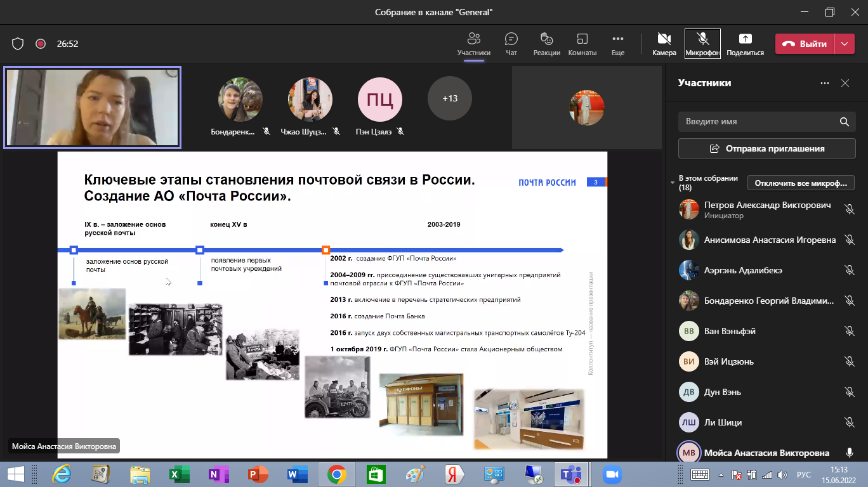Open Yandex browser from the taskbar
The image size is (868, 487).
tap(454, 474)
